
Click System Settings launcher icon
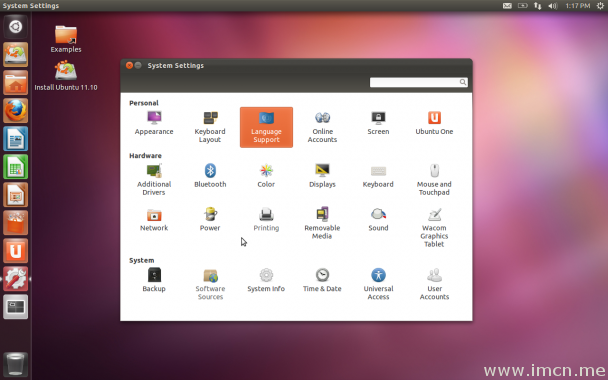coord(16,278)
